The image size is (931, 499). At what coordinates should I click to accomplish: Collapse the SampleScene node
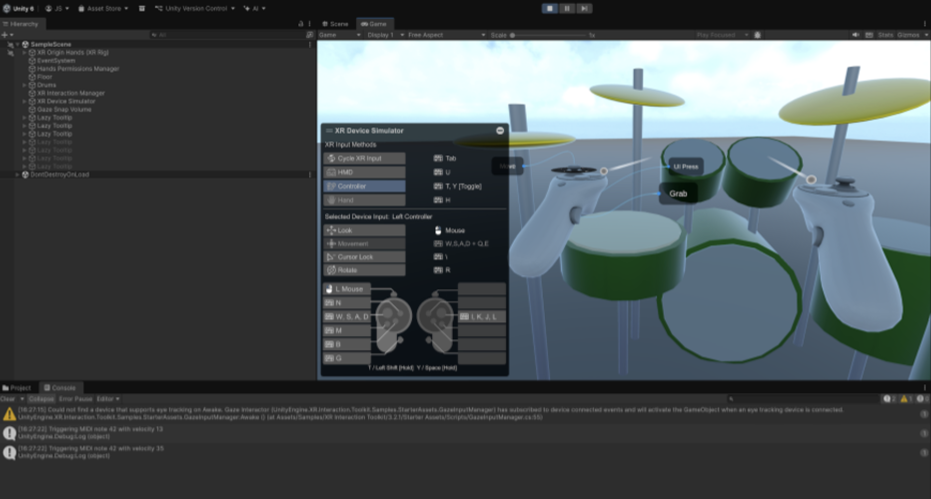(x=18, y=45)
